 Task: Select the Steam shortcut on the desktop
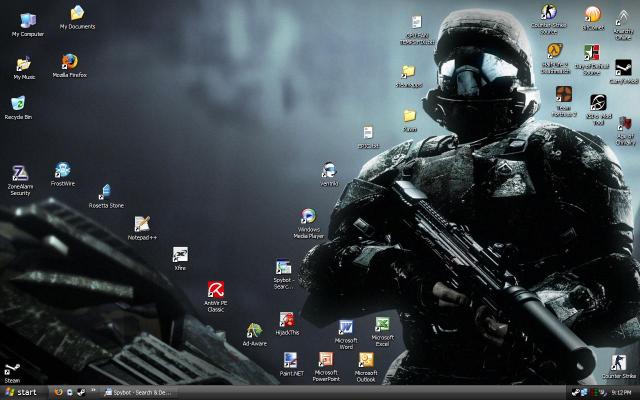[x=12, y=370]
